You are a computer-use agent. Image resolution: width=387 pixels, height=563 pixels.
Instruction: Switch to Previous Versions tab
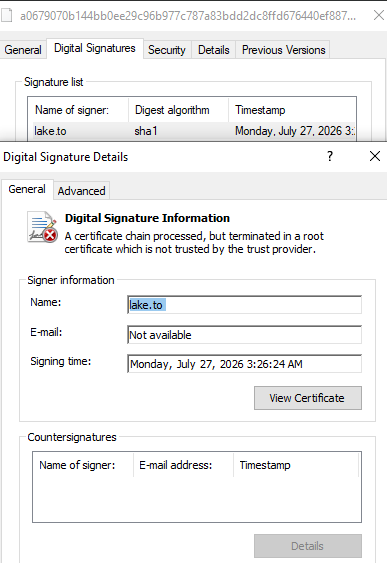[284, 50]
